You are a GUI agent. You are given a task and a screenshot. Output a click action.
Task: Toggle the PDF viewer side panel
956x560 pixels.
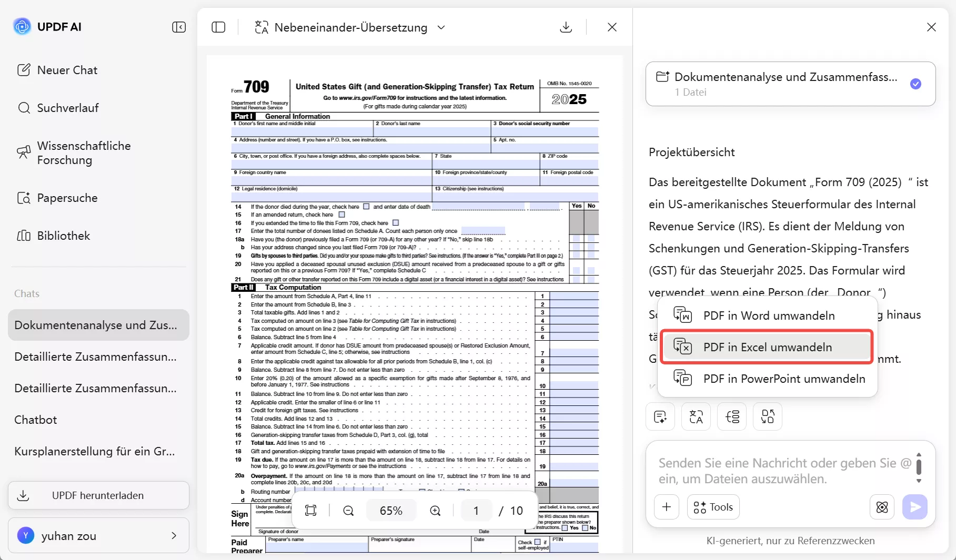click(x=218, y=27)
